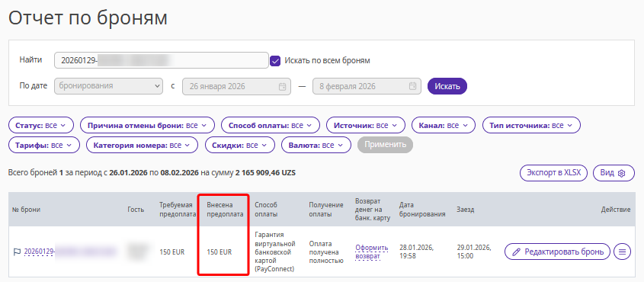The width and height of the screenshot is (644, 282).
Task: Click the greyed Применить button
Action: [385, 145]
